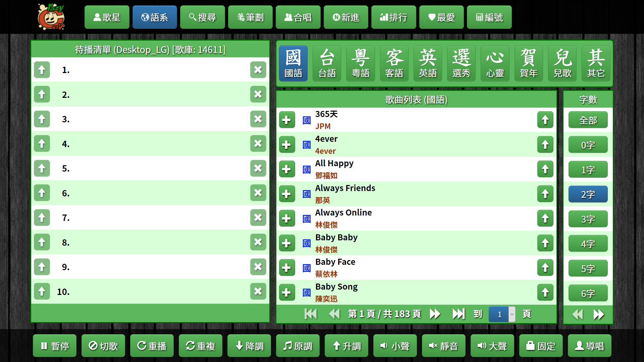Move Baby Face to the top of the queue
644x362 pixels.
pos(545,268)
